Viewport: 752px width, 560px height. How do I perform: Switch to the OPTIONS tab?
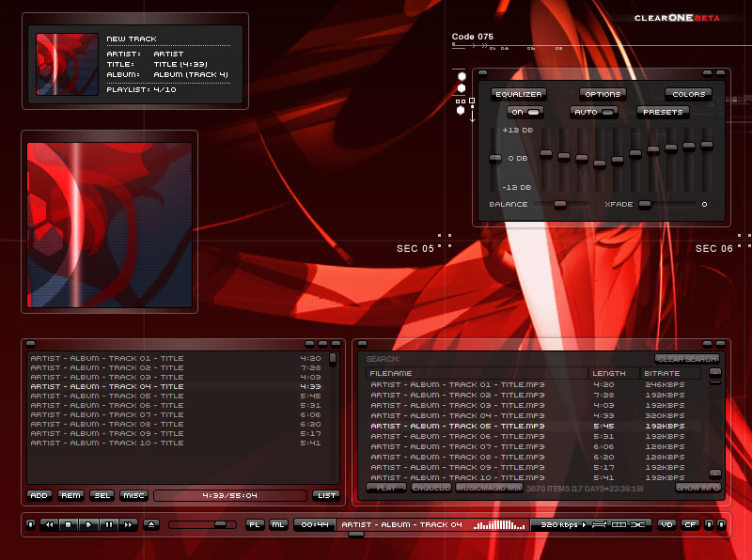pyautogui.click(x=602, y=94)
